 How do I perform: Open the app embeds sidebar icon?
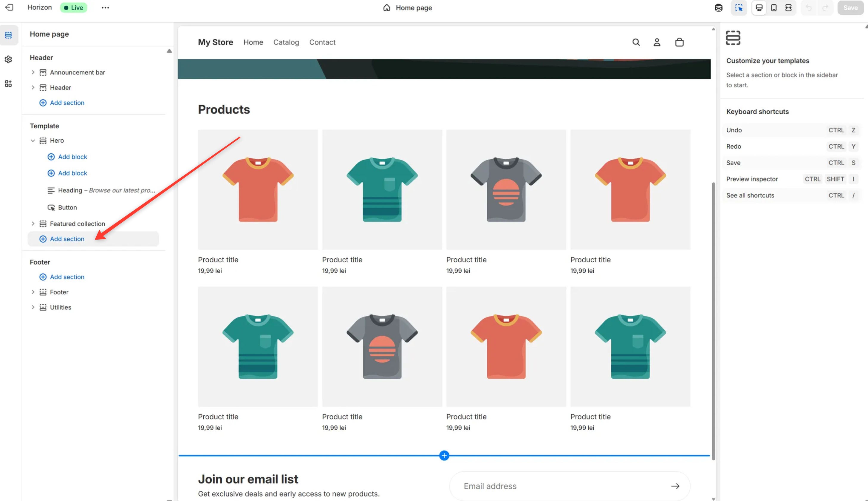pyautogui.click(x=9, y=84)
